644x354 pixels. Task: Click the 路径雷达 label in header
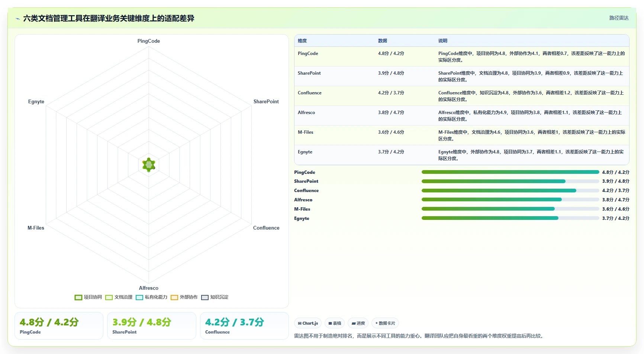click(x=619, y=18)
